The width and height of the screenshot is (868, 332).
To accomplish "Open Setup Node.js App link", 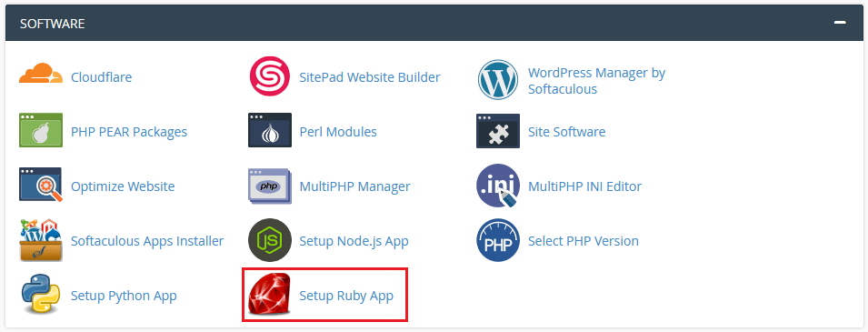I will [354, 241].
